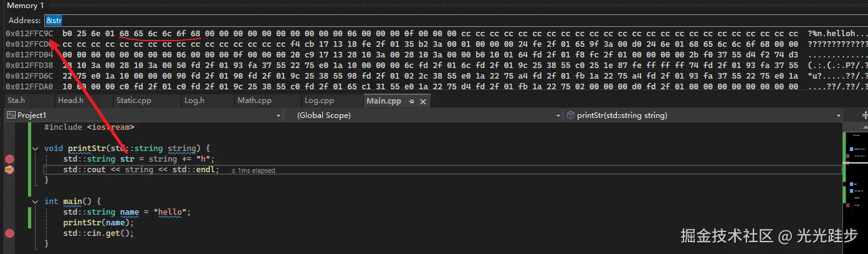Screen dimensions: 868x254
Task: Click the pin icon on Main.cpp tab
Action: point(411,101)
